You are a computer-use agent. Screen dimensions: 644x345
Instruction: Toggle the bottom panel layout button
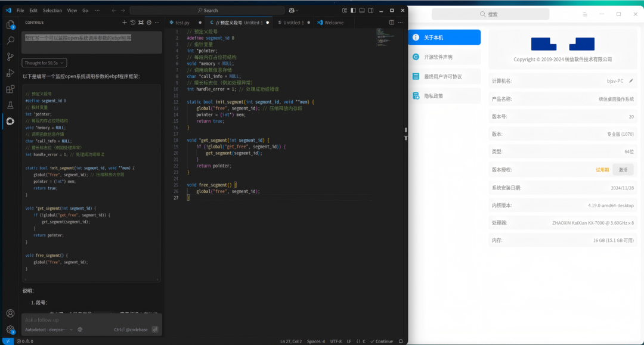[x=361, y=11]
